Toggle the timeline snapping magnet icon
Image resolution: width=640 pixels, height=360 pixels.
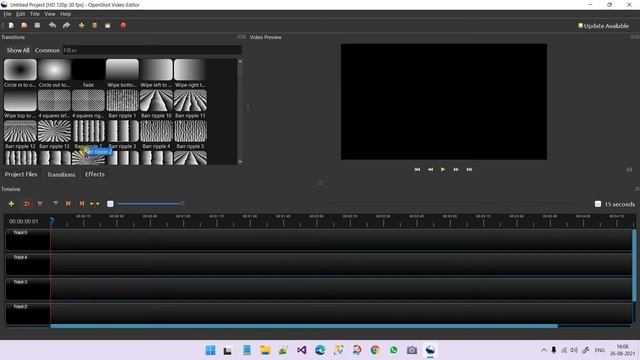tap(27, 203)
